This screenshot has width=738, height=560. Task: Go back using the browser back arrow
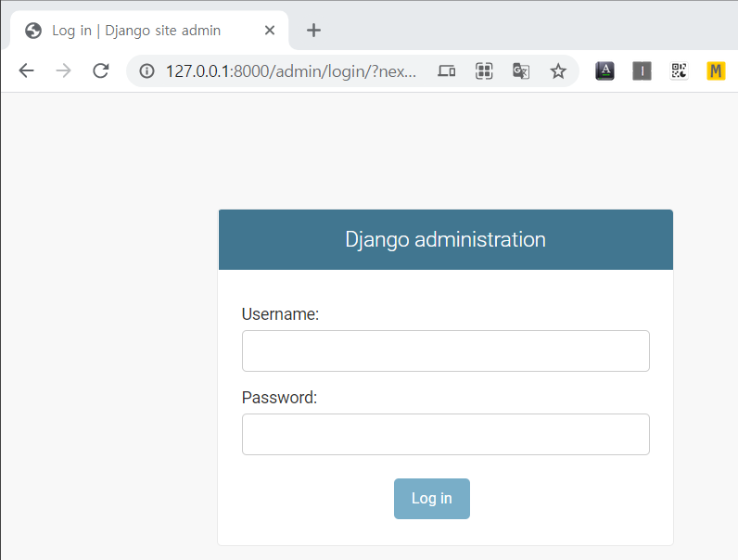26,71
